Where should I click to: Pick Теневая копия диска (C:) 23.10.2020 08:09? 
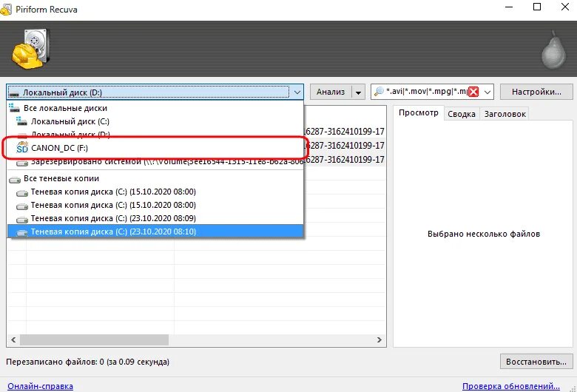pos(155,218)
